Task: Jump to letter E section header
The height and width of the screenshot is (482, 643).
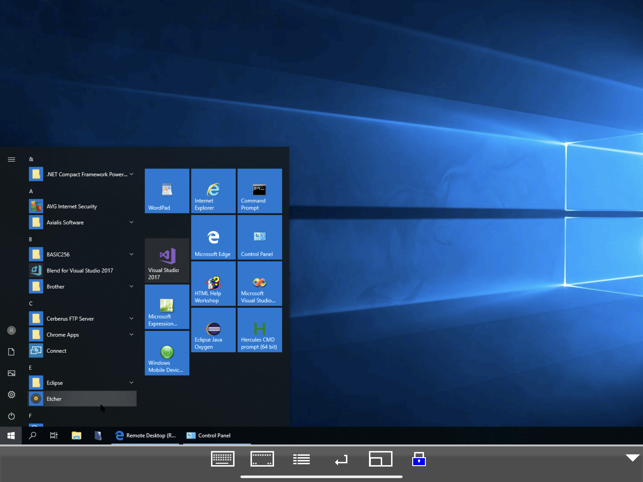Action: point(30,368)
